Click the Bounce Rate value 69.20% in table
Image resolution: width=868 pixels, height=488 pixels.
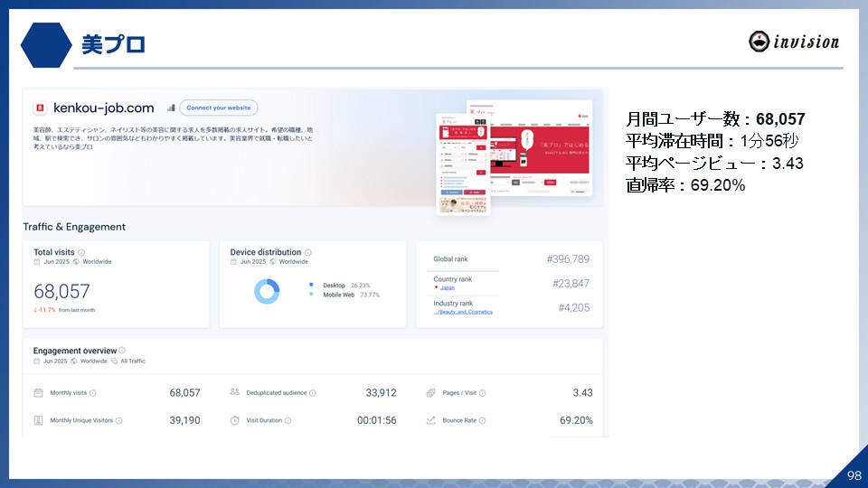point(576,420)
